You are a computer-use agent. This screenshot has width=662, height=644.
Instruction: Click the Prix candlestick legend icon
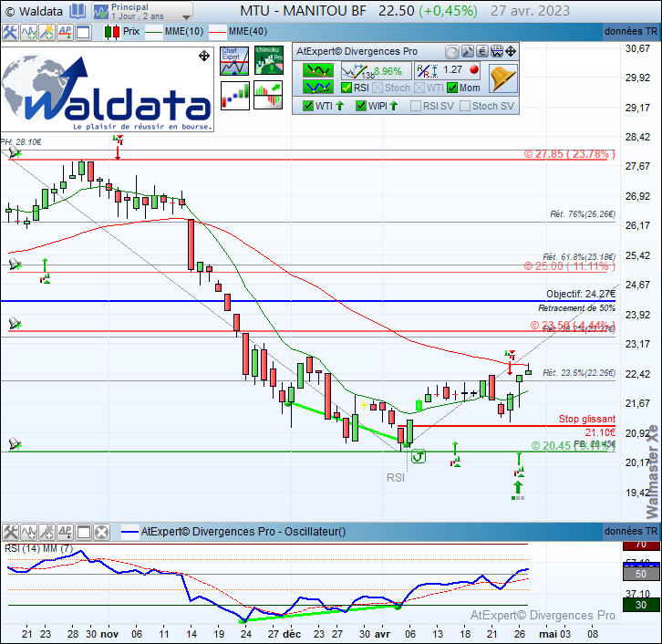click(112, 32)
